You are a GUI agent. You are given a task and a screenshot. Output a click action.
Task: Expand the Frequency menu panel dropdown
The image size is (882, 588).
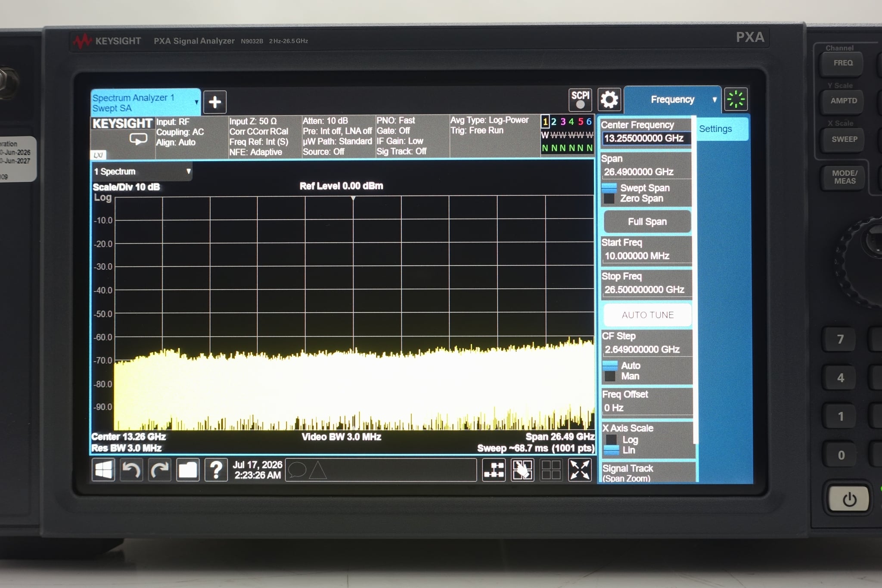pyautogui.click(x=714, y=100)
